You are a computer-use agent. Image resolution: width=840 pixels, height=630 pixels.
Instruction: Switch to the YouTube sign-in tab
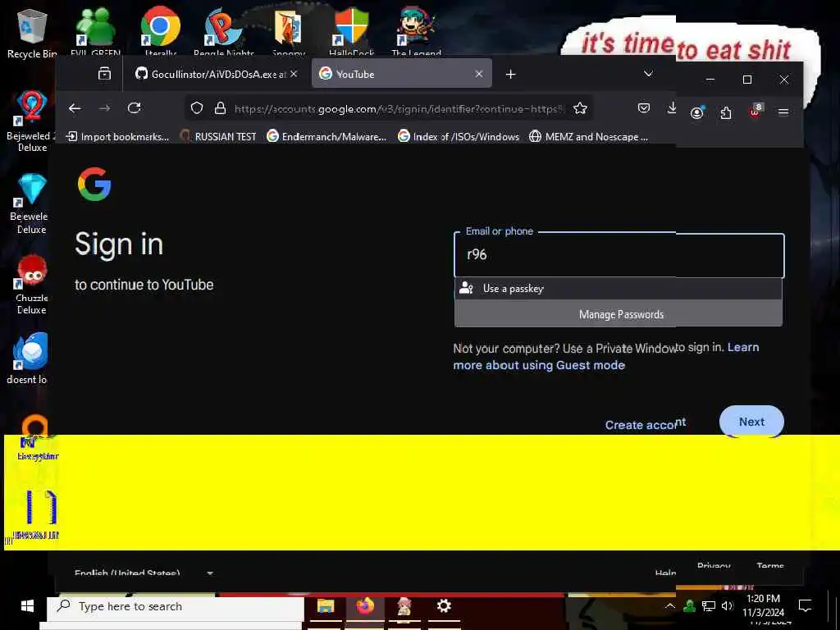click(402, 74)
